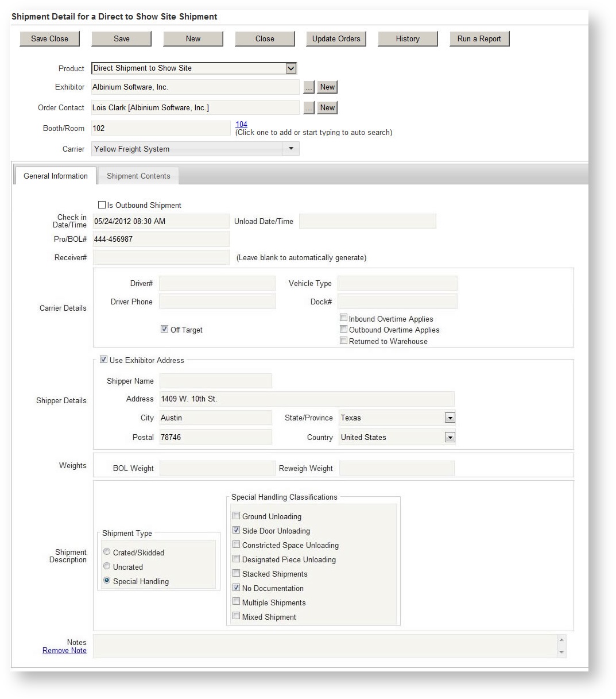616x699 pixels.
Task: Expand the Carrier dropdown arrow
Action: point(291,148)
